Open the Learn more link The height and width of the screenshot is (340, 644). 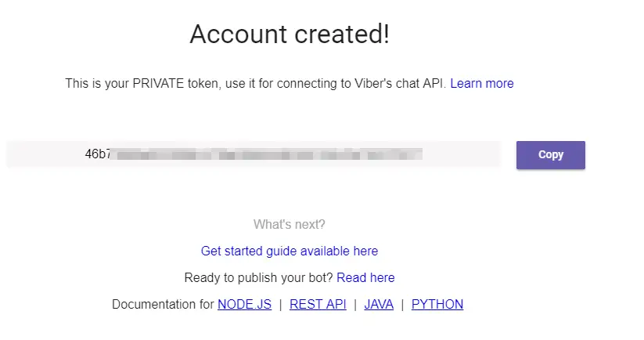point(482,83)
